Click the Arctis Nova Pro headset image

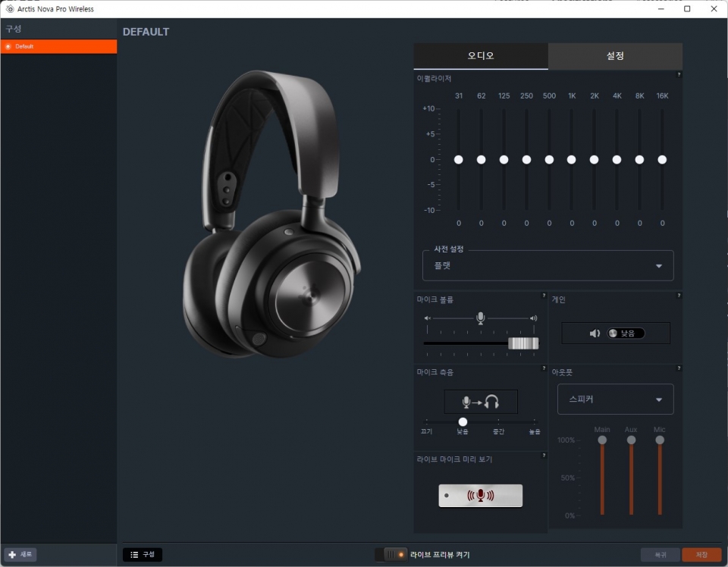(271, 215)
